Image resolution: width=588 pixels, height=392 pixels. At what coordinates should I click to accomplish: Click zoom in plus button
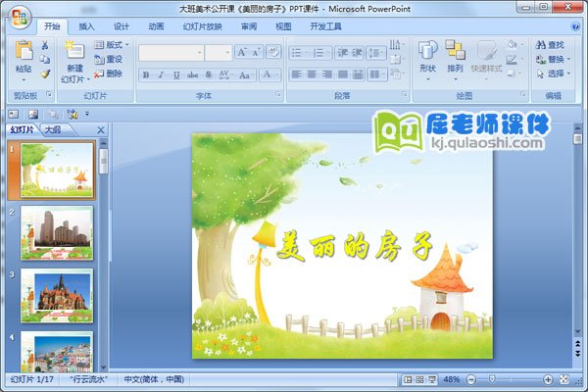(548, 380)
